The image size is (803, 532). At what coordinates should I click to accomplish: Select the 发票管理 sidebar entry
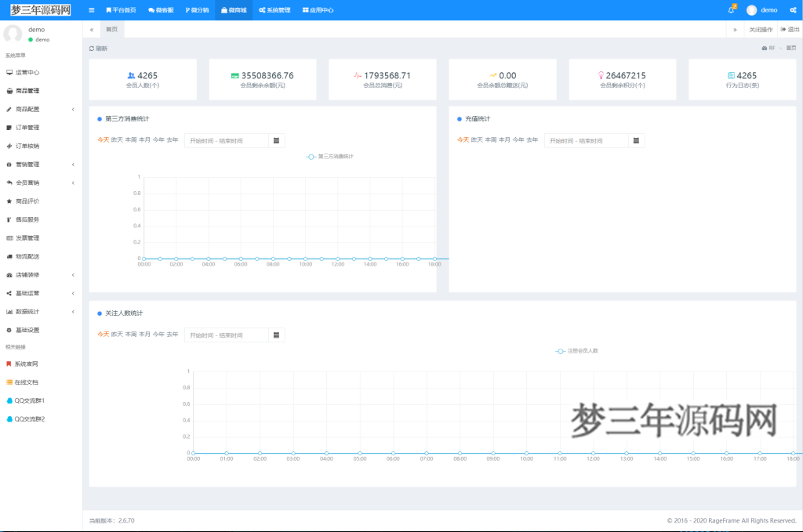pyautogui.click(x=32, y=237)
